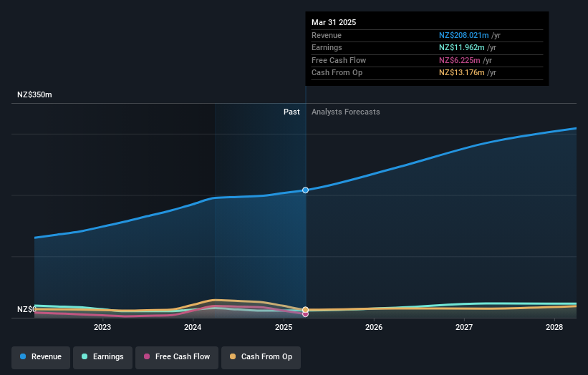
Task: Click the NZ$208.021m revenue value
Action: tap(464, 35)
